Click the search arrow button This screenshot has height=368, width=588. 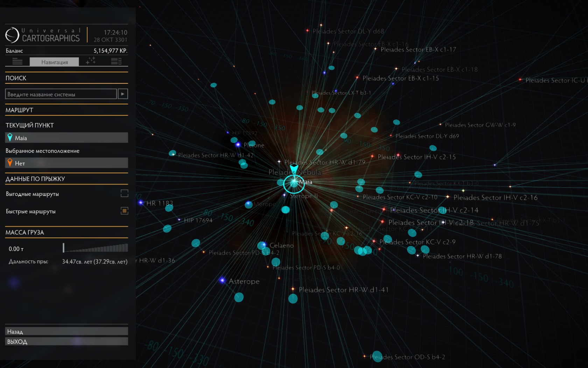point(123,94)
